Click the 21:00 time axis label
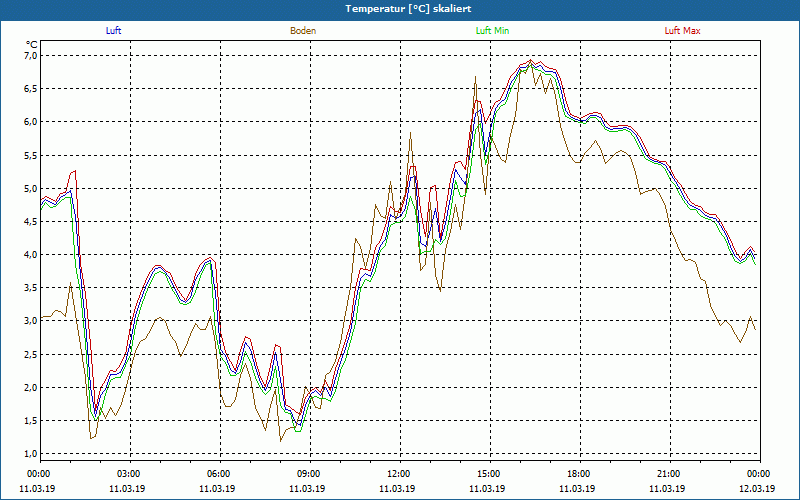This screenshot has width=800, height=500. [670, 474]
